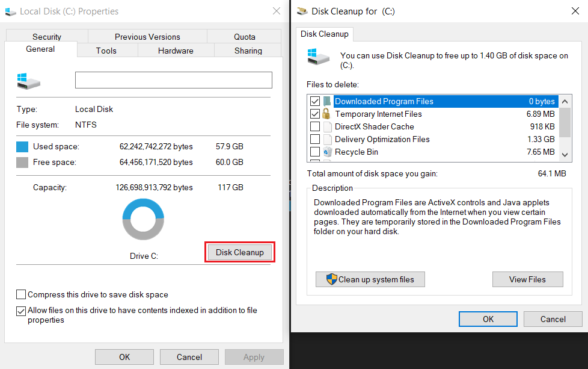
Task: Click the padlock icon beside Temporary Internet Files
Action: click(x=326, y=114)
